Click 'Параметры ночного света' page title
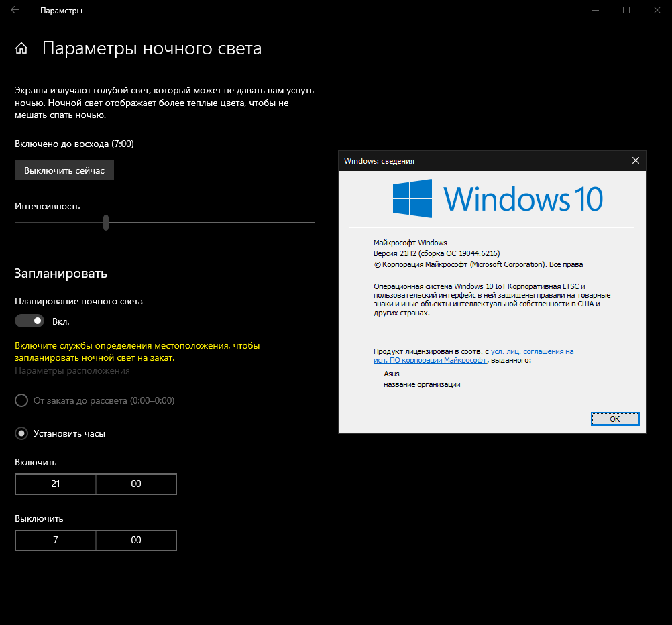 coord(152,48)
